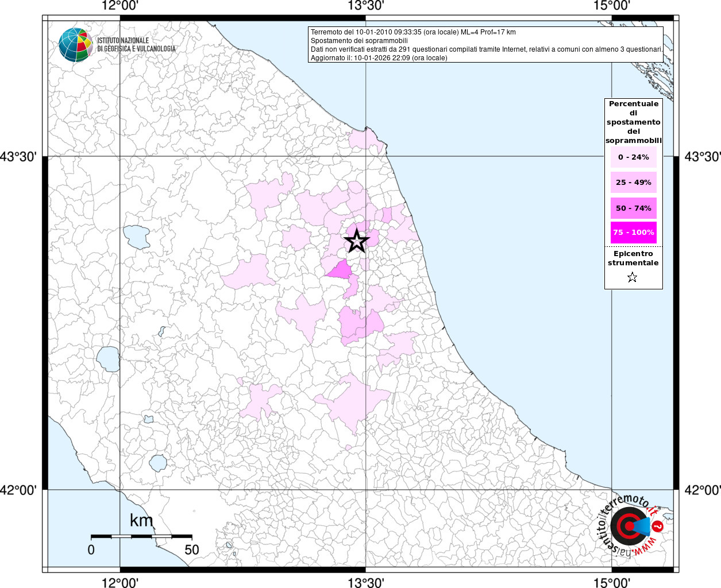Select the 50 - 74% legend swatch

click(633, 208)
